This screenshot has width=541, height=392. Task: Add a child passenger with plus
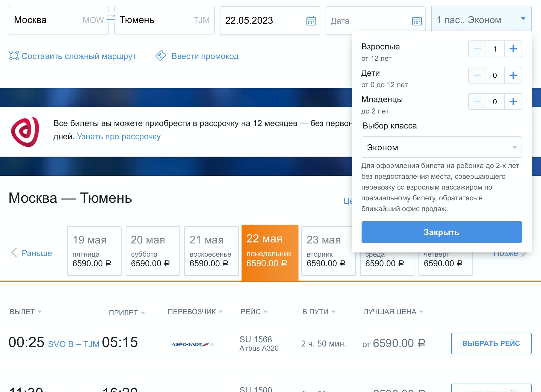pos(513,75)
